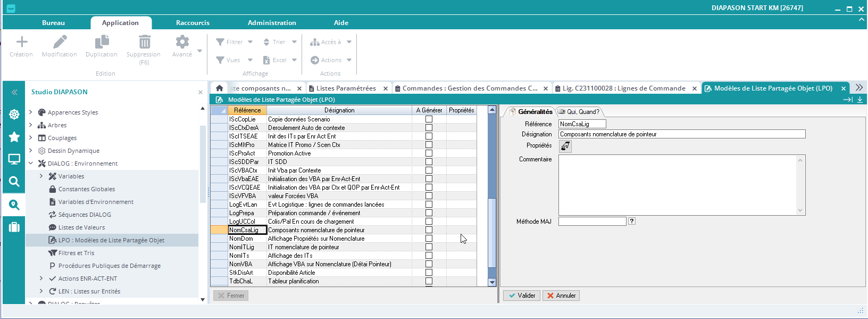Screen dimensions: 868x319
Task: Open the Avancé gear tool
Action: (182, 42)
